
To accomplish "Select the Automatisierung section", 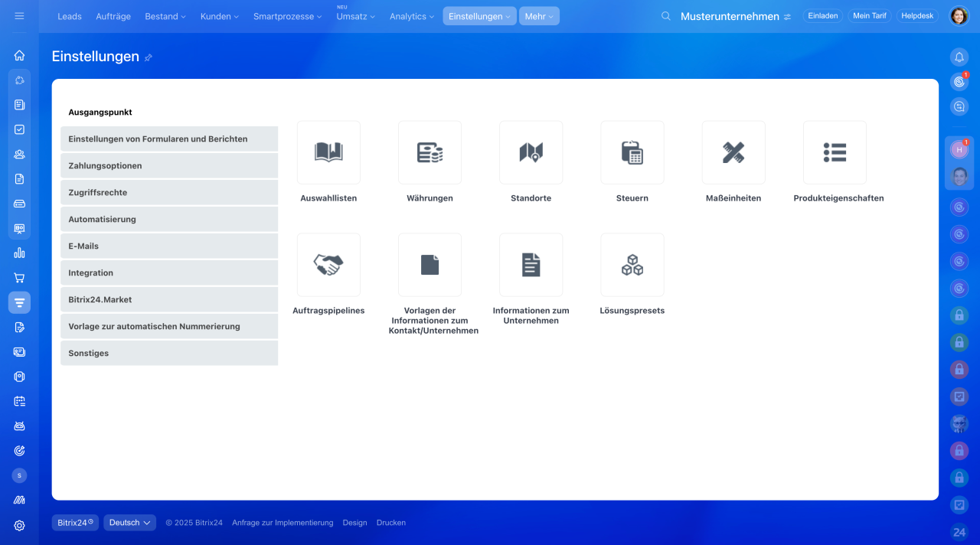I will click(x=169, y=219).
